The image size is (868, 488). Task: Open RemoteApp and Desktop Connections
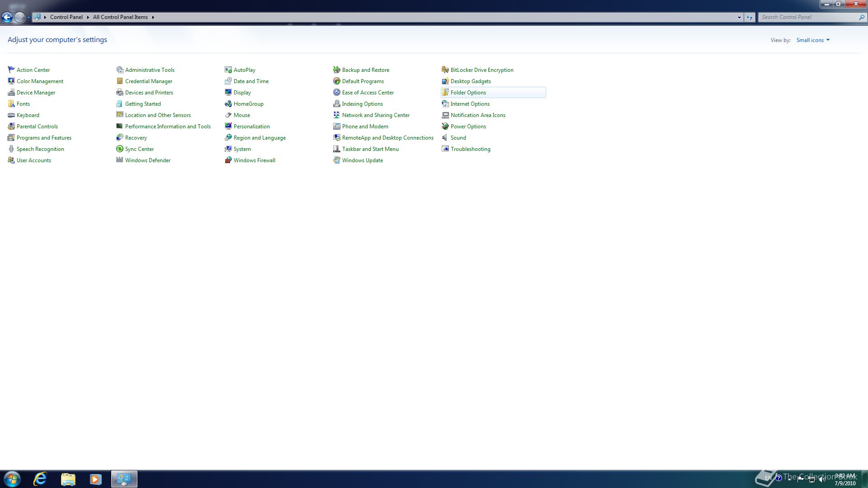(388, 138)
